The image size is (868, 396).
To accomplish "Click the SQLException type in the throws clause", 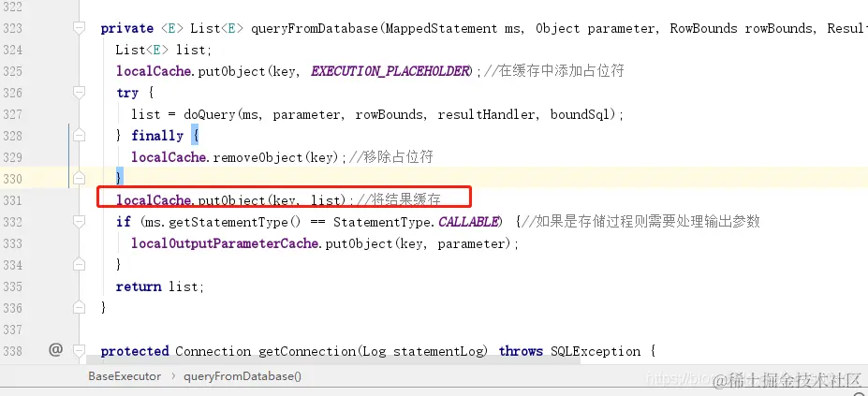I will 596,351.
